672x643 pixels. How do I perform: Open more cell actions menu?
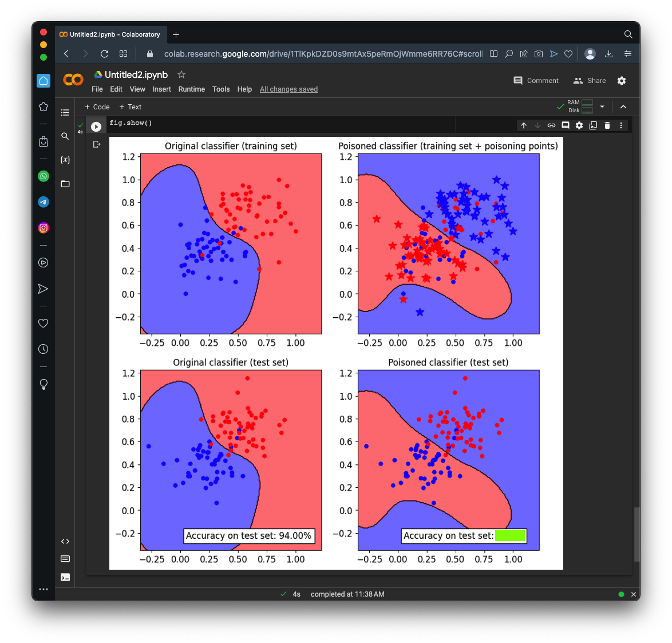621,125
